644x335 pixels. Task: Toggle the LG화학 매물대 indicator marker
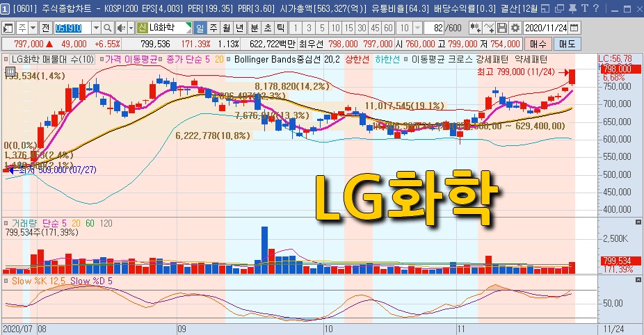(6, 60)
